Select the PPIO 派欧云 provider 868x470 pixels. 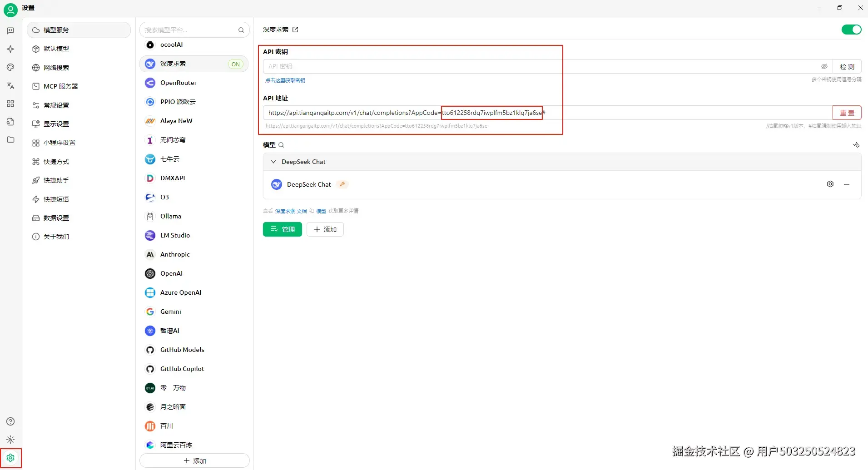click(x=194, y=102)
